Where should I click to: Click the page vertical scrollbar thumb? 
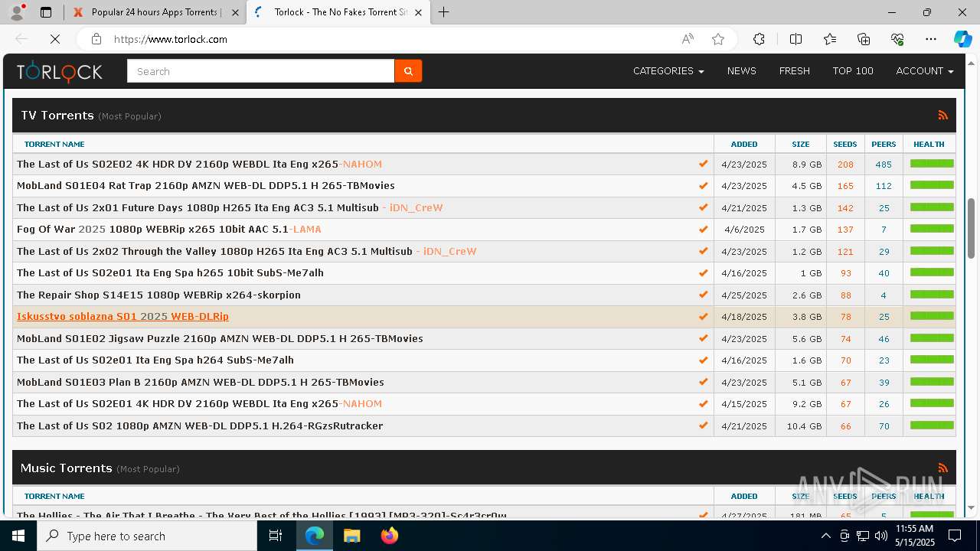point(972,228)
